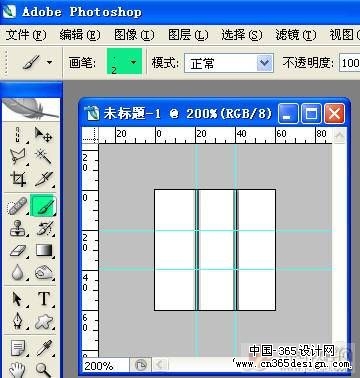360x378 pixels.
Task: Select the Healing Brush tool
Action: 17,206
